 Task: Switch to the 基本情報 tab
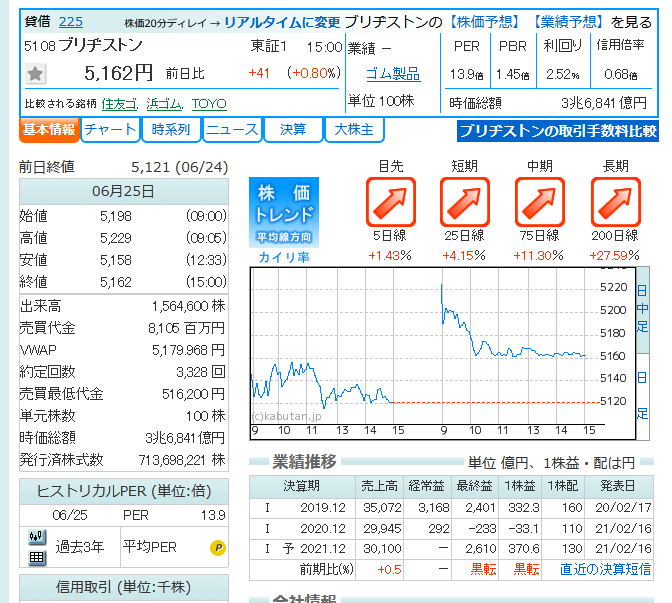click(x=49, y=129)
